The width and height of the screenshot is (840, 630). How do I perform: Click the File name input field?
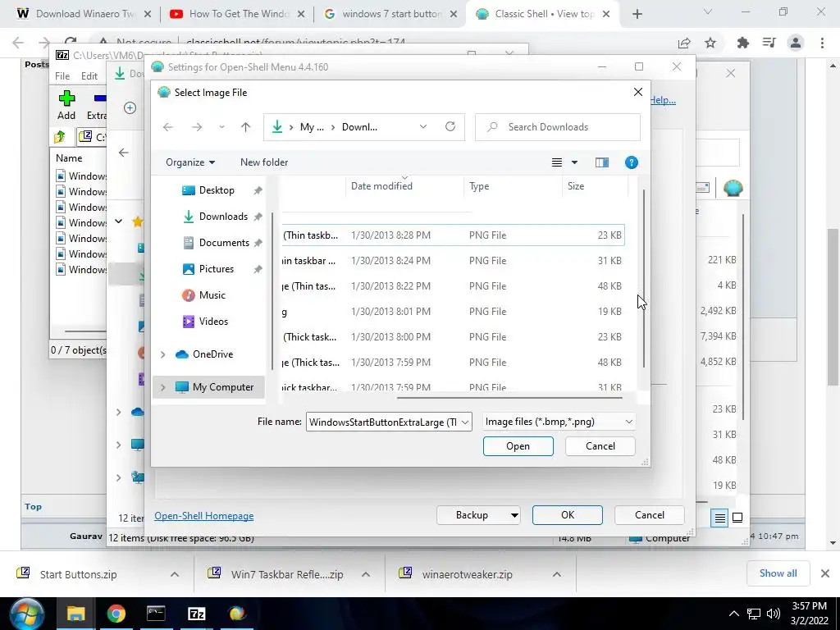(382, 422)
